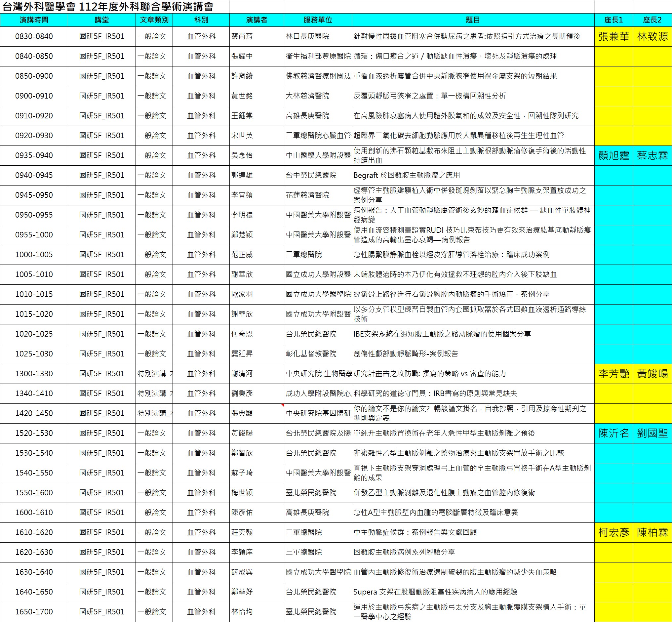Click the time cell 1420-1450
The width and height of the screenshot is (672, 622).
point(34,413)
